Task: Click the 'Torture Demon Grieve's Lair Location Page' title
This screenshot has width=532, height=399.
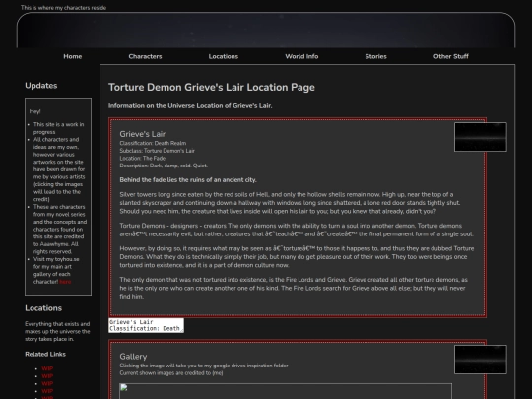Action: [212, 88]
